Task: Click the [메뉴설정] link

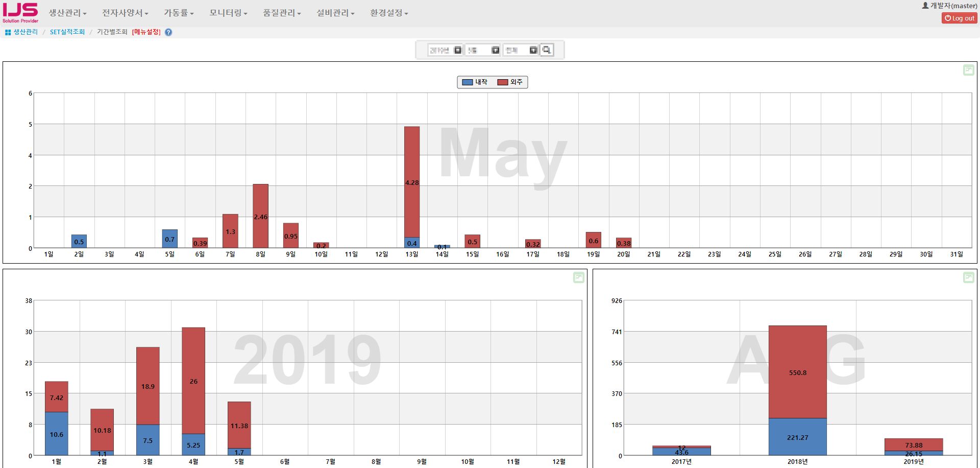Action: [x=146, y=32]
